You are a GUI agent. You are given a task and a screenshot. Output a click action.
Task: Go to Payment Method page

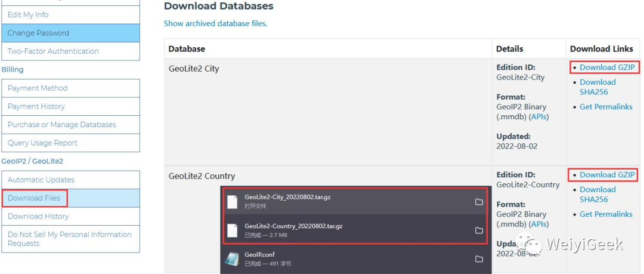point(70,88)
